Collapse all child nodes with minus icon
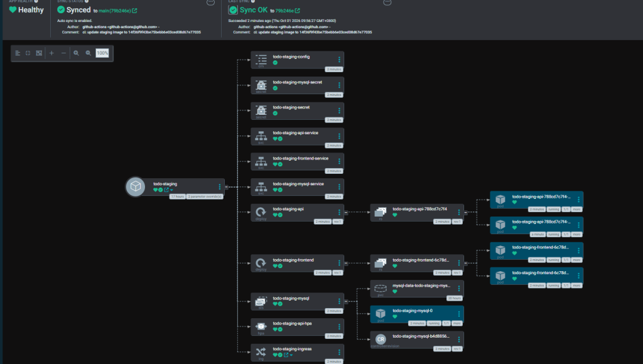 (63, 53)
